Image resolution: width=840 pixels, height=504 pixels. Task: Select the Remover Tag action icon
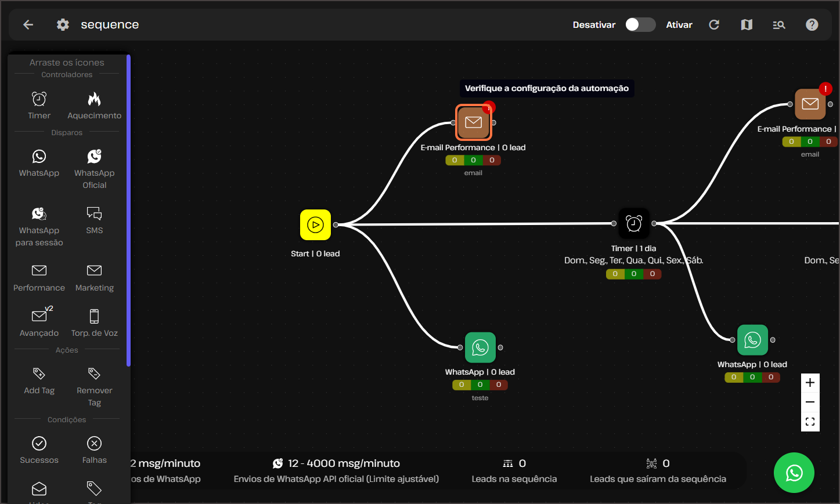[94, 373]
